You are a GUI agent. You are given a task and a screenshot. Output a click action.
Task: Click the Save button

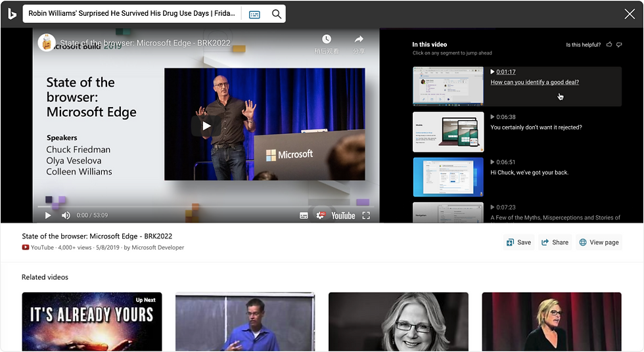coord(518,242)
